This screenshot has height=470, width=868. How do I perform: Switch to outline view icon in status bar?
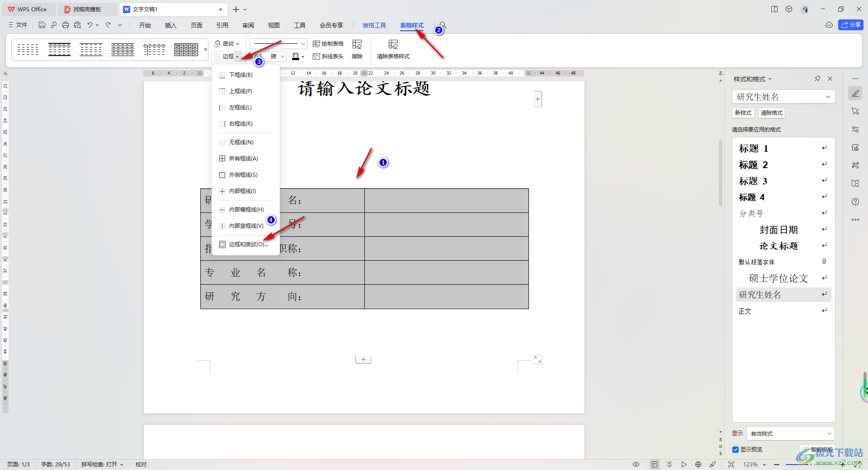click(669, 465)
